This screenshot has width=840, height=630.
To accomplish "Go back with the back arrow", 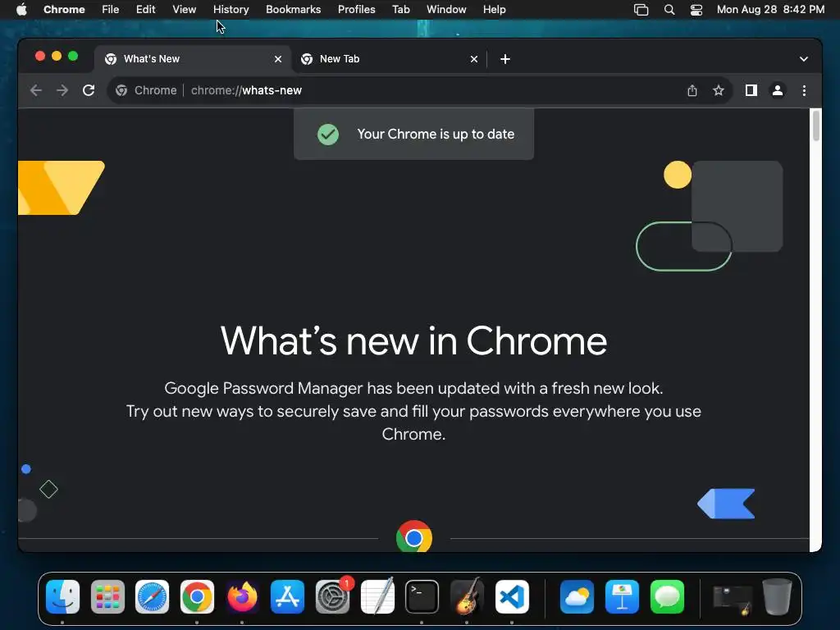I will point(36,90).
